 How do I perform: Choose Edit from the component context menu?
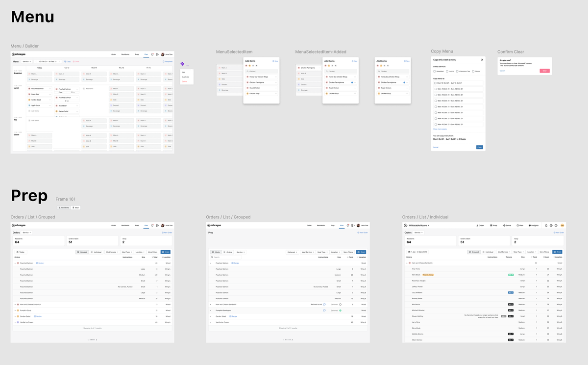click(183, 72)
